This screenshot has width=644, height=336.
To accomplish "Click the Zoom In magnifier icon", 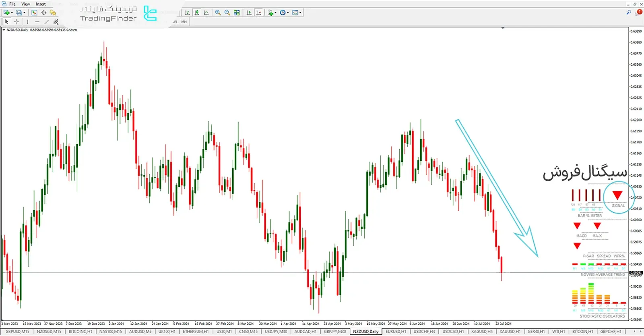I will 218,12.
